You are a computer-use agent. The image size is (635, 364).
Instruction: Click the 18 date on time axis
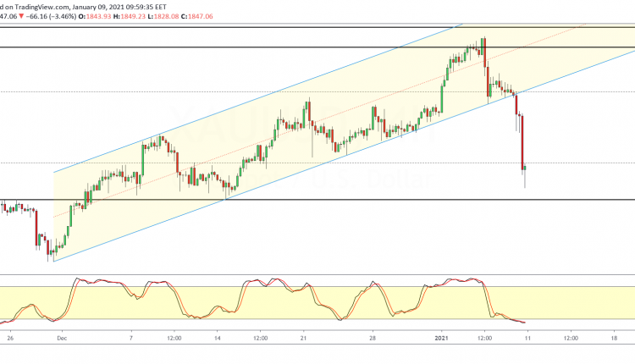pyautogui.click(x=614, y=336)
